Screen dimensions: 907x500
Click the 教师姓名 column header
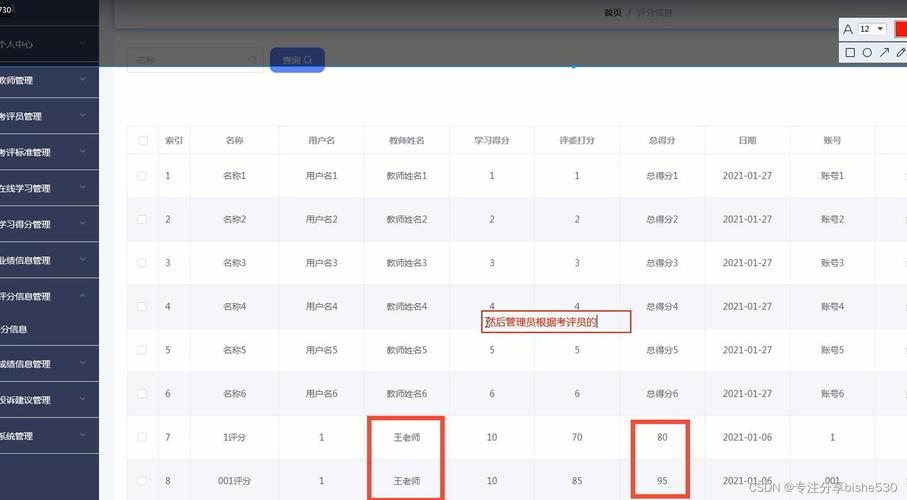coord(407,140)
